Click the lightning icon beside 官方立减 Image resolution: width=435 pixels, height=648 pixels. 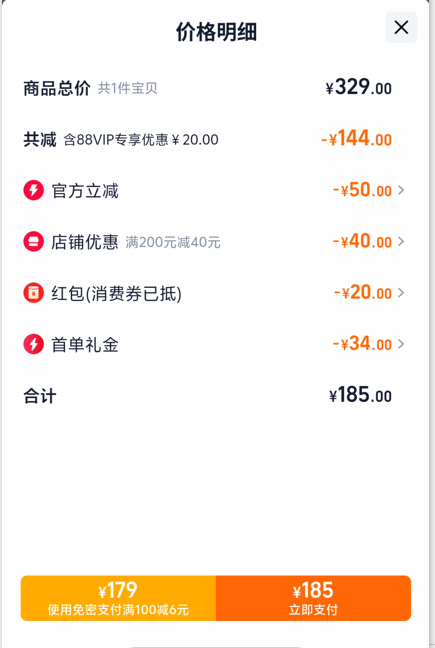point(33,190)
